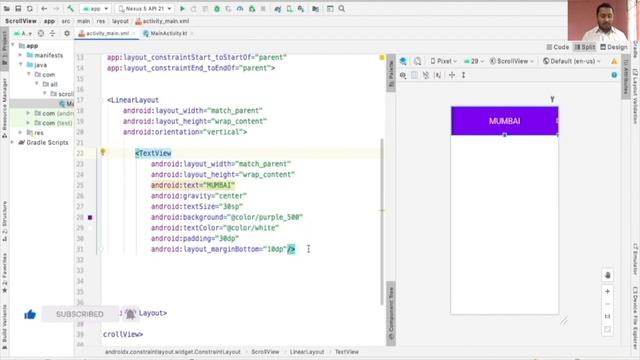Open the API 29 version dropdown
640x360 pixels.
tap(474, 61)
